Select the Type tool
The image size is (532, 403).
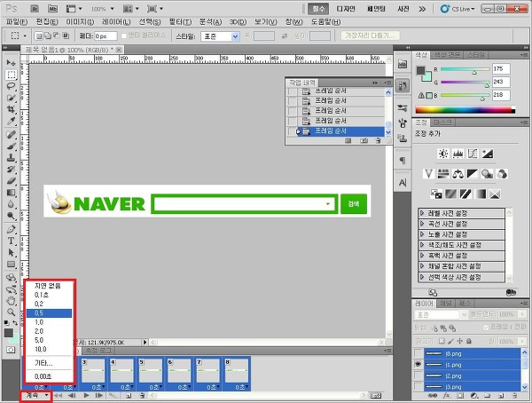pyautogui.click(x=11, y=241)
